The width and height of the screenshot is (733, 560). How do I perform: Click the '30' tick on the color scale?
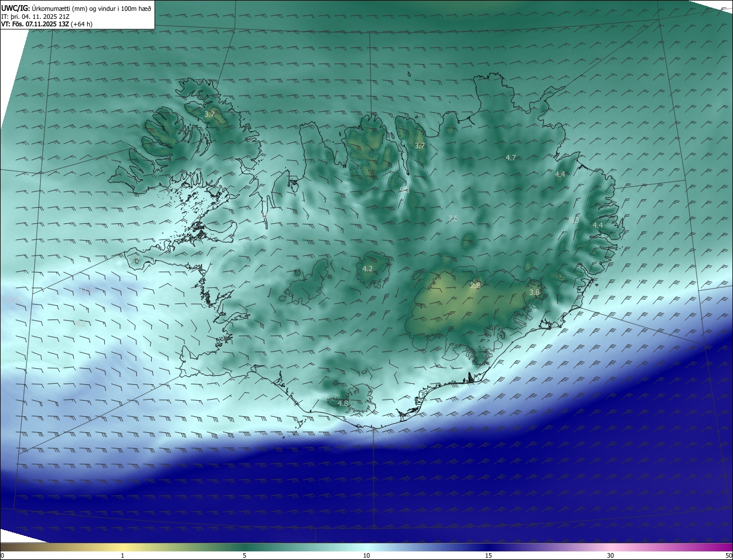pyautogui.click(x=610, y=555)
